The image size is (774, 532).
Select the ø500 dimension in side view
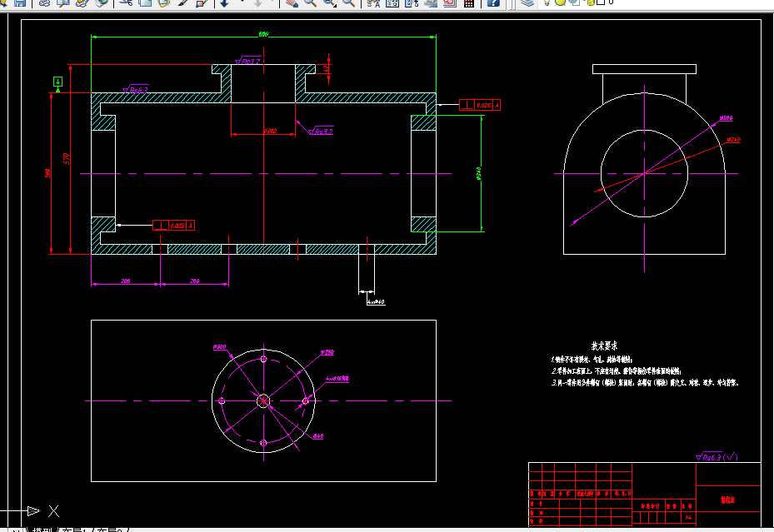click(726, 118)
